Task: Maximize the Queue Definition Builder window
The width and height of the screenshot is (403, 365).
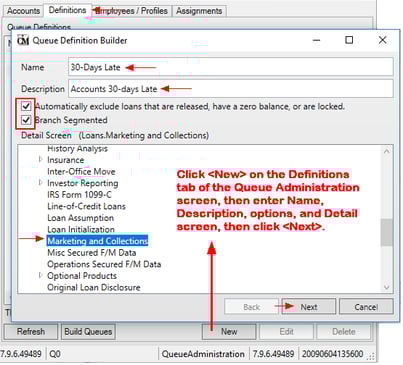Action: (x=349, y=40)
